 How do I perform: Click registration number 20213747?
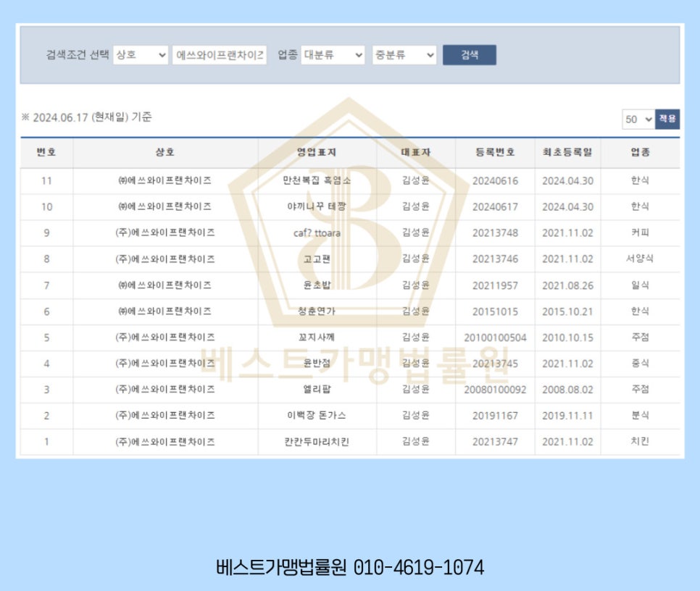[495, 442]
